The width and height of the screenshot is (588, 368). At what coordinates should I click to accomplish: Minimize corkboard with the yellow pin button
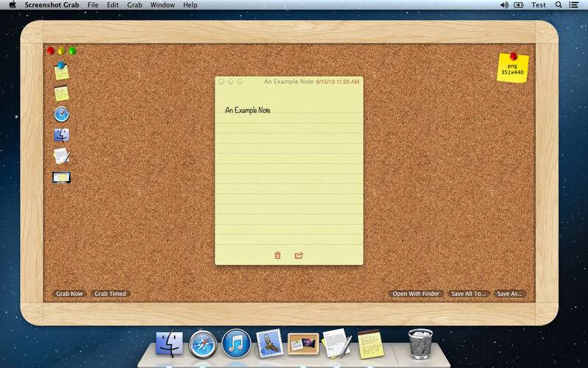pos(61,51)
